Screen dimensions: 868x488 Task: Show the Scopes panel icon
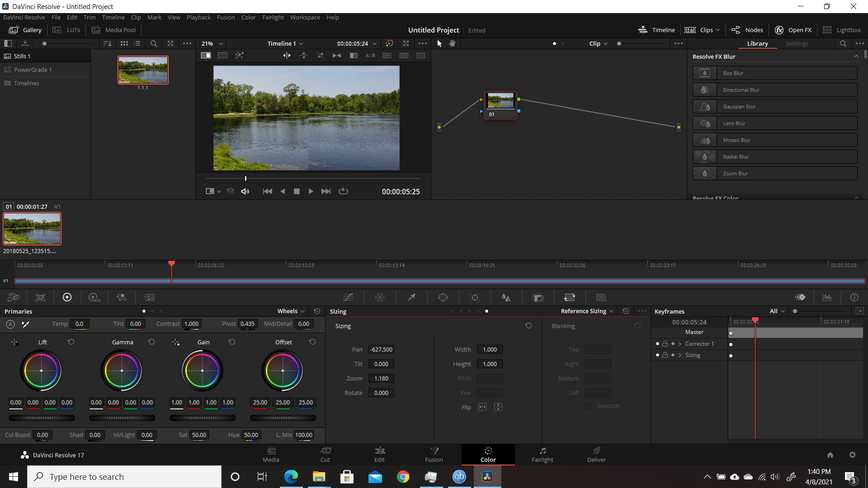[x=827, y=297]
